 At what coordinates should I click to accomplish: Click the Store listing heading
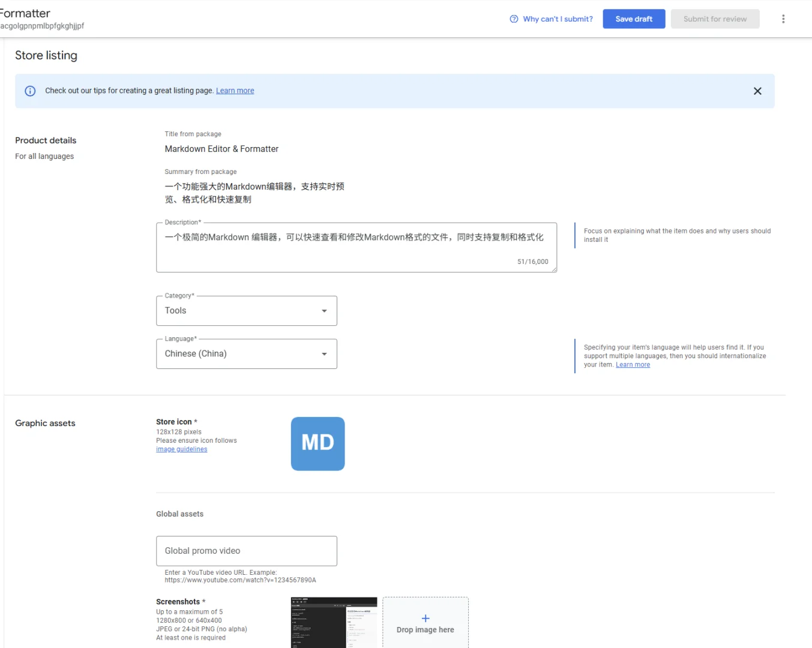point(46,55)
